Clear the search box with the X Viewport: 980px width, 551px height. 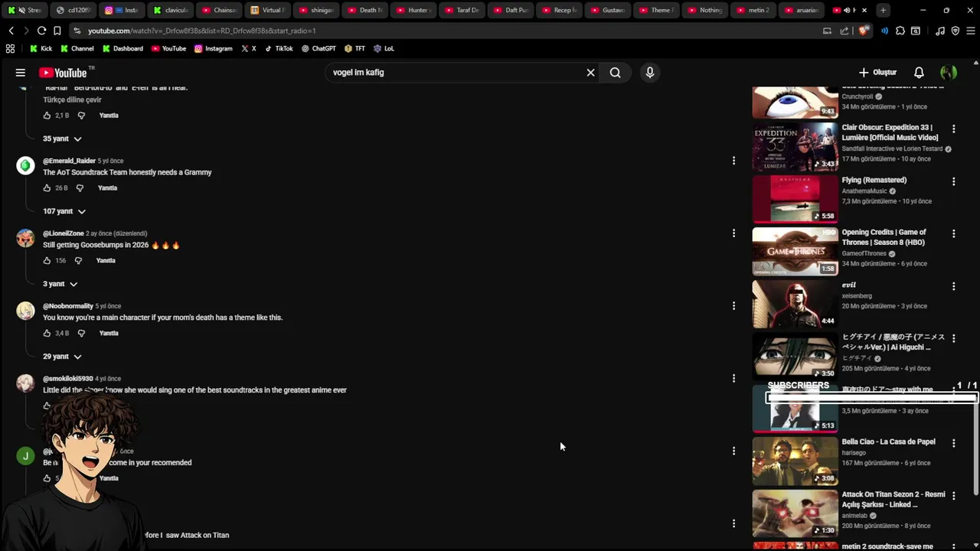pyautogui.click(x=590, y=73)
